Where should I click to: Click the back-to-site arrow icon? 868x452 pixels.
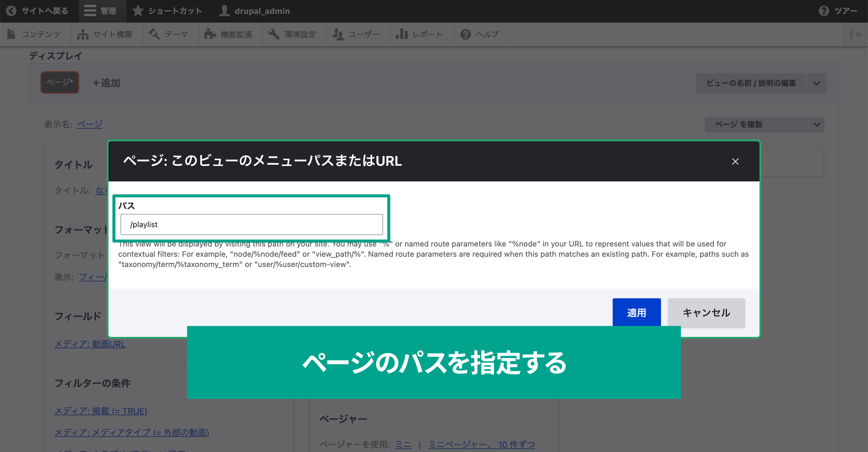tap(11, 11)
